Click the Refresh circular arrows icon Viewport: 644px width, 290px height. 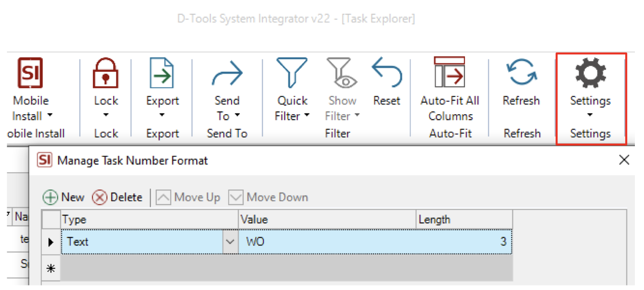[x=521, y=73]
